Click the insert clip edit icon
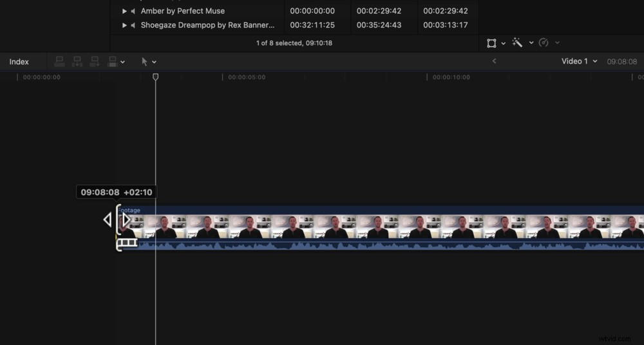The height and width of the screenshot is (345, 644). pyautogui.click(x=77, y=62)
